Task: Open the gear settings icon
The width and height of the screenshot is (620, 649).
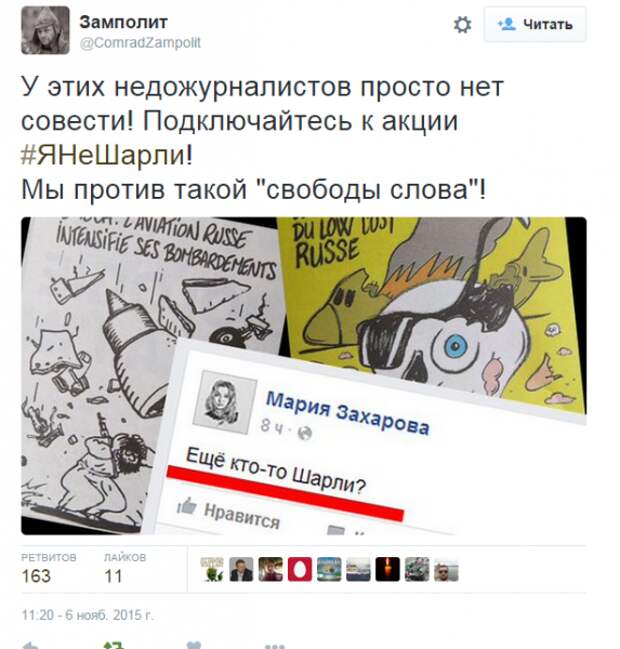Action: pyautogui.click(x=462, y=24)
